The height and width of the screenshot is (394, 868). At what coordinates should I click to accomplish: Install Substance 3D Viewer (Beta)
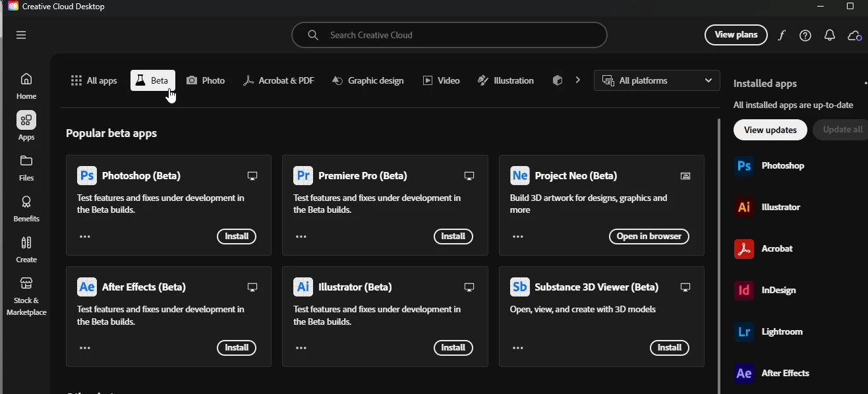(x=670, y=348)
